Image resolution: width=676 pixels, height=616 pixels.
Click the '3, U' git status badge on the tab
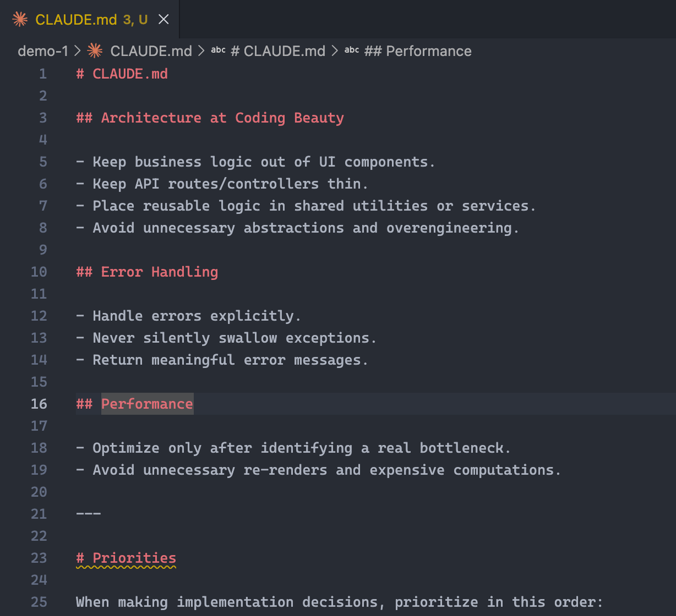tap(135, 20)
